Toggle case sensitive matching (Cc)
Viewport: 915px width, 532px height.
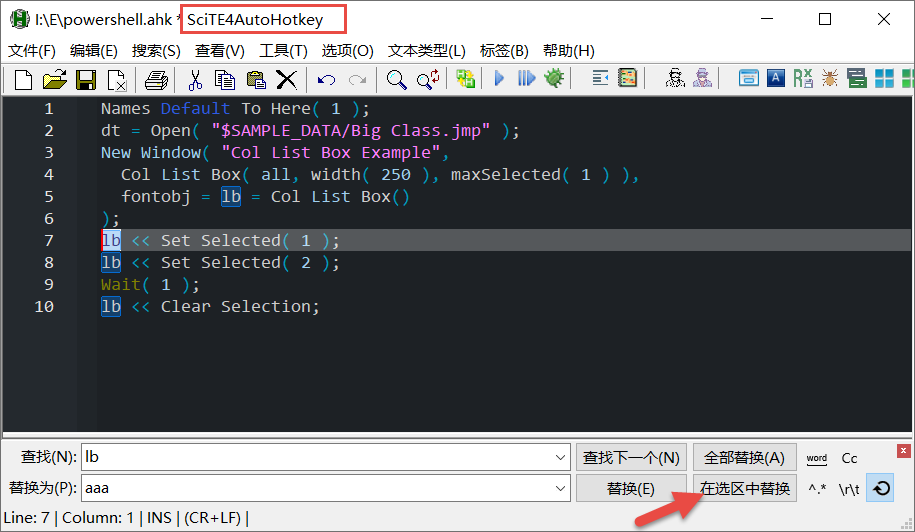pos(849,458)
